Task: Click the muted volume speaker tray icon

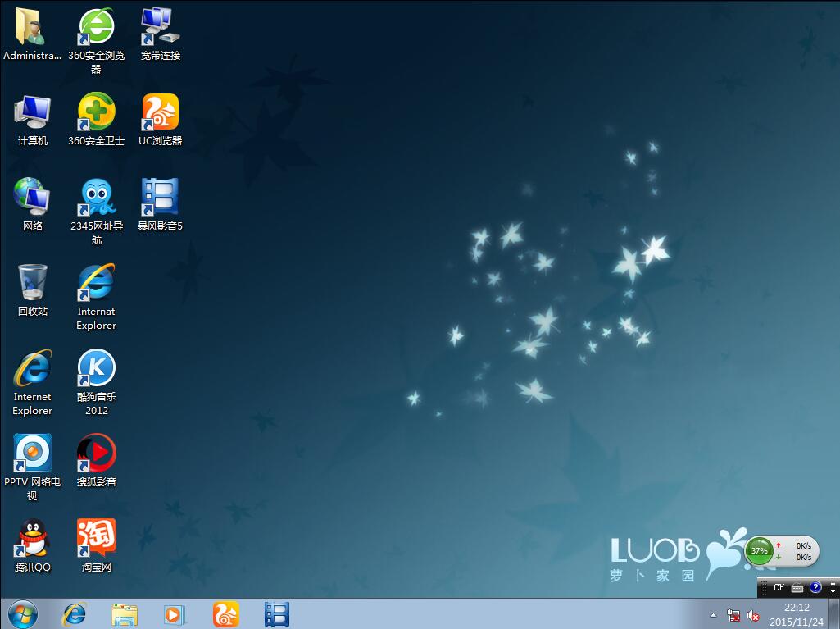Action: point(752,615)
